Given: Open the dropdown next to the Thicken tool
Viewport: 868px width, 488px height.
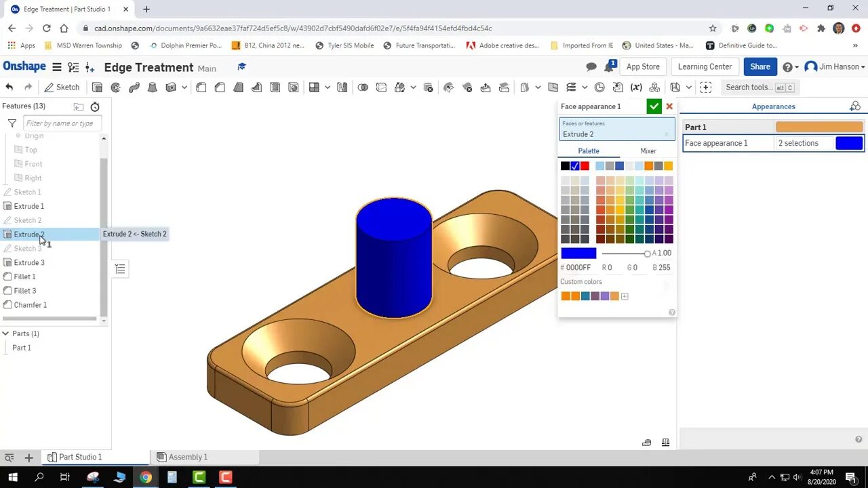Looking at the screenshot, I should 184,87.
